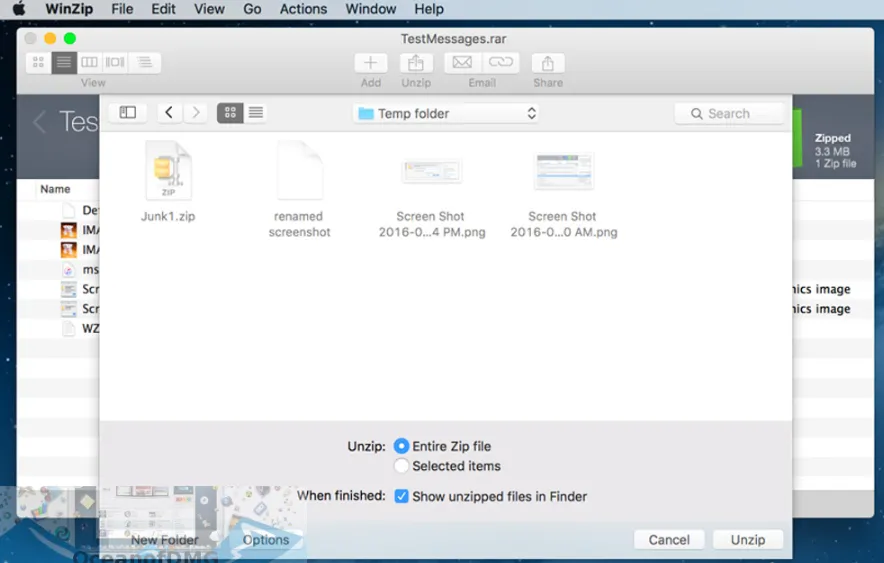Open the File menu
Image resolution: width=884 pixels, height=563 pixels.
click(x=122, y=9)
